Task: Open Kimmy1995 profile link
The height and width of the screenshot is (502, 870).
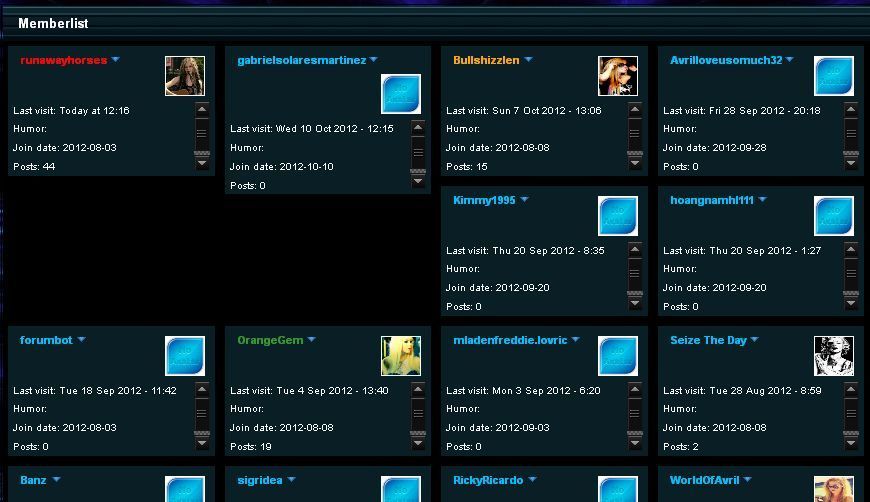Action: click(x=484, y=200)
